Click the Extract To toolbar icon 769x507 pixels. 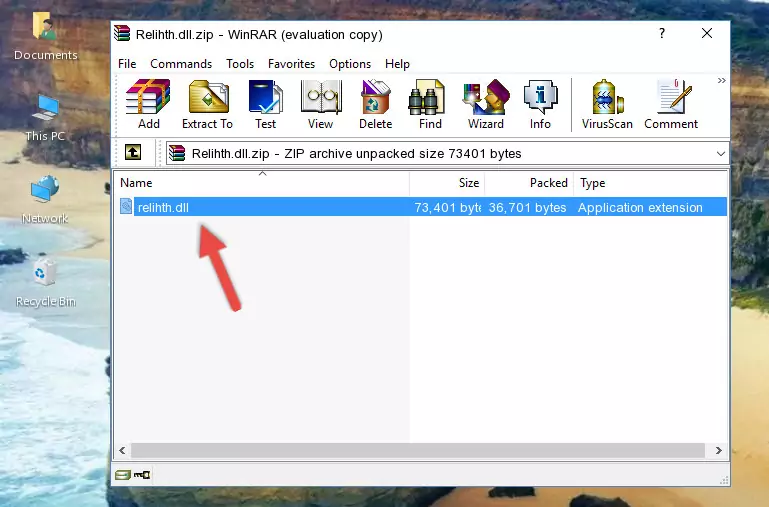point(207,104)
